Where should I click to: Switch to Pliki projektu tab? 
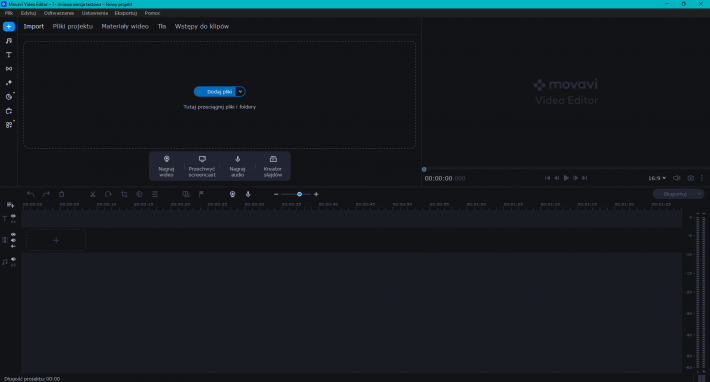click(72, 27)
